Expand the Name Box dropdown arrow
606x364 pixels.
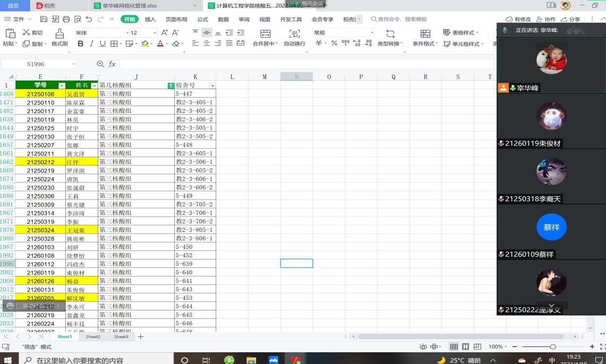coord(73,64)
